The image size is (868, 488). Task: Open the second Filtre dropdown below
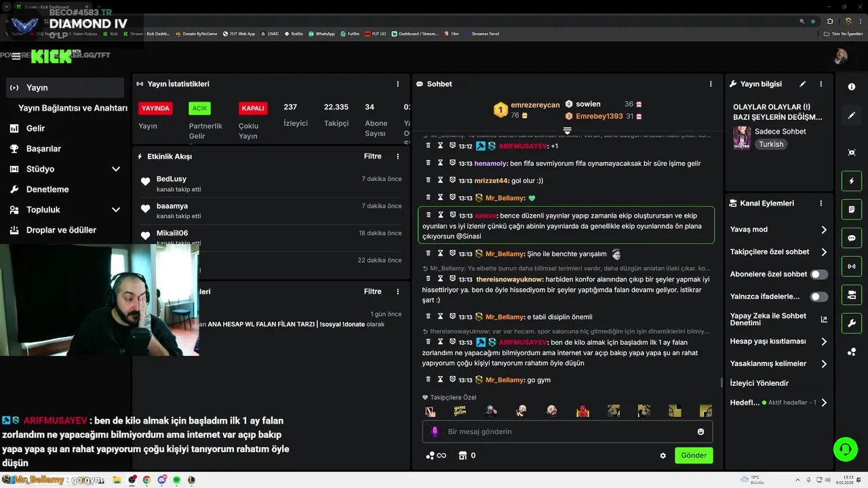tap(372, 291)
